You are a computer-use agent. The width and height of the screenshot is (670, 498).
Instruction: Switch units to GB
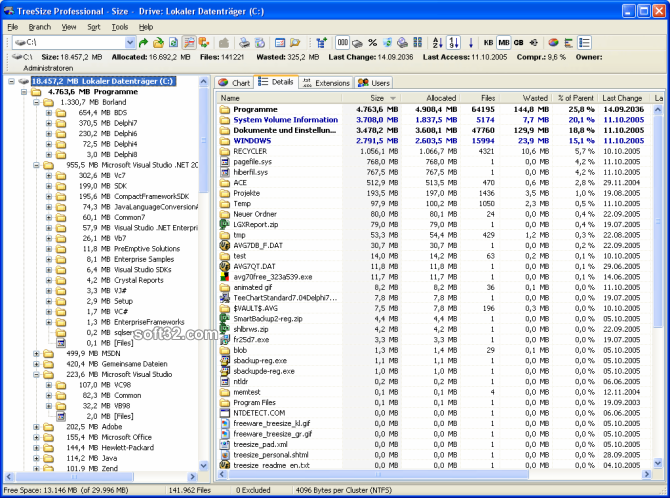[x=518, y=43]
